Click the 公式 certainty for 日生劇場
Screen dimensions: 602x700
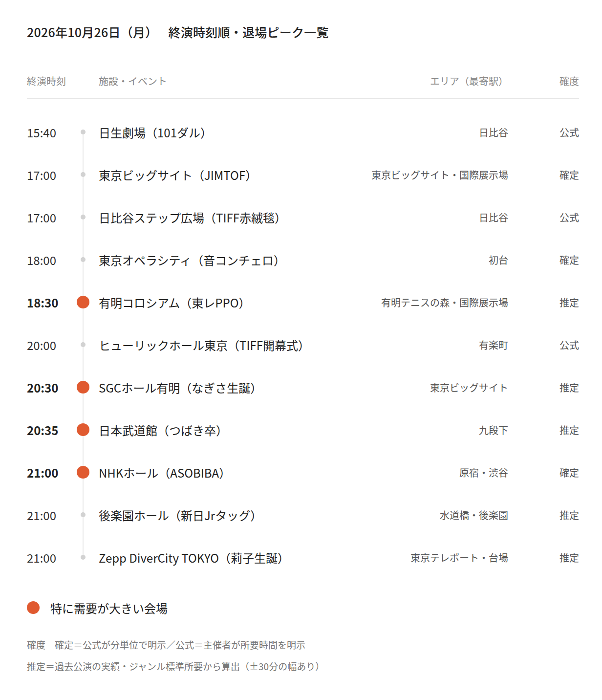tap(569, 132)
